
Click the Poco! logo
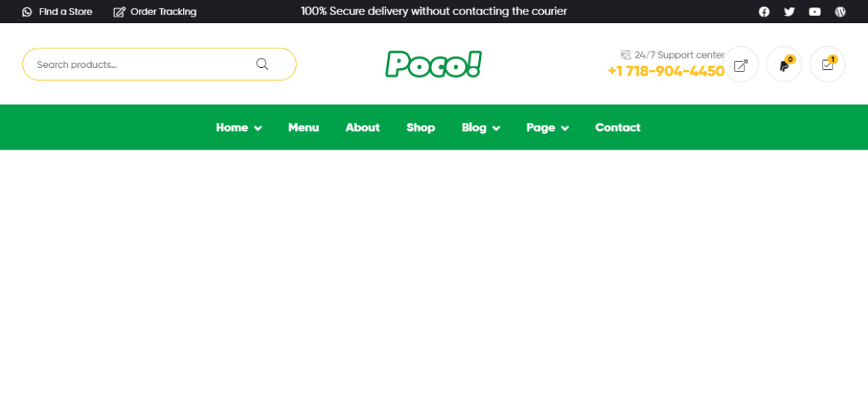[x=434, y=64]
